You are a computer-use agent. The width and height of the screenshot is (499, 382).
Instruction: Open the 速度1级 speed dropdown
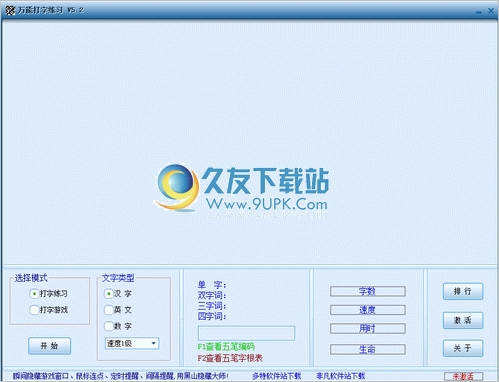(x=132, y=343)
